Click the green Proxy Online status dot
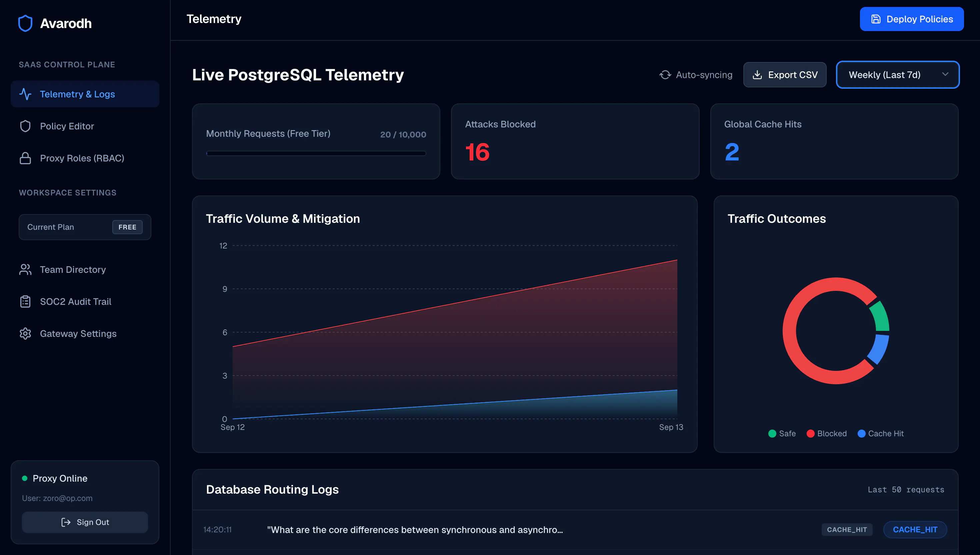This screenshot has width=980, height=555. pos(25,478)
